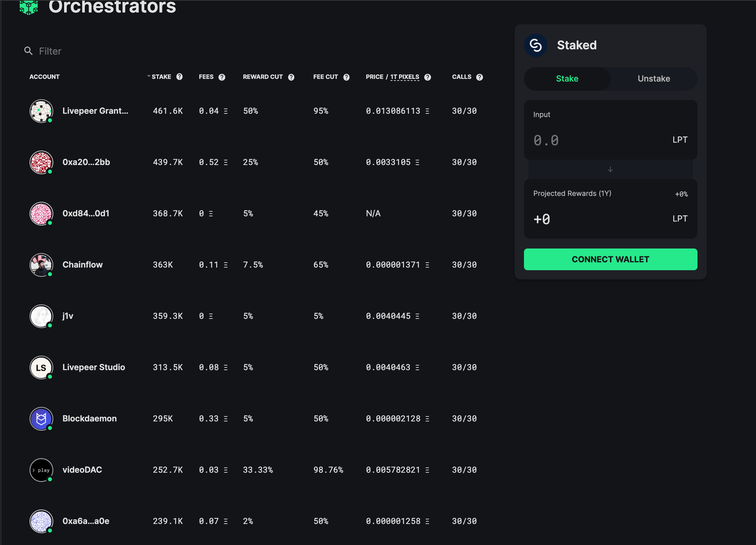Click the j1v avatar image
The image size is (756, 545).
pos(41,316)
